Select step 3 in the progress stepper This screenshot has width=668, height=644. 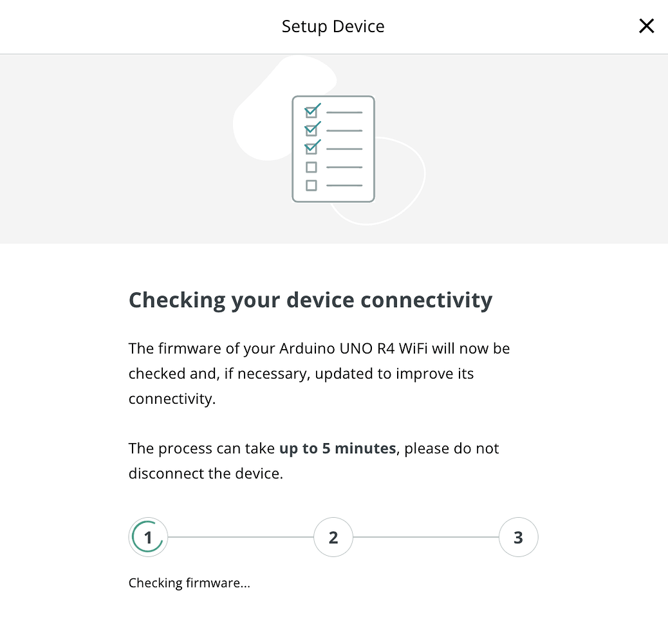(518, 536)
